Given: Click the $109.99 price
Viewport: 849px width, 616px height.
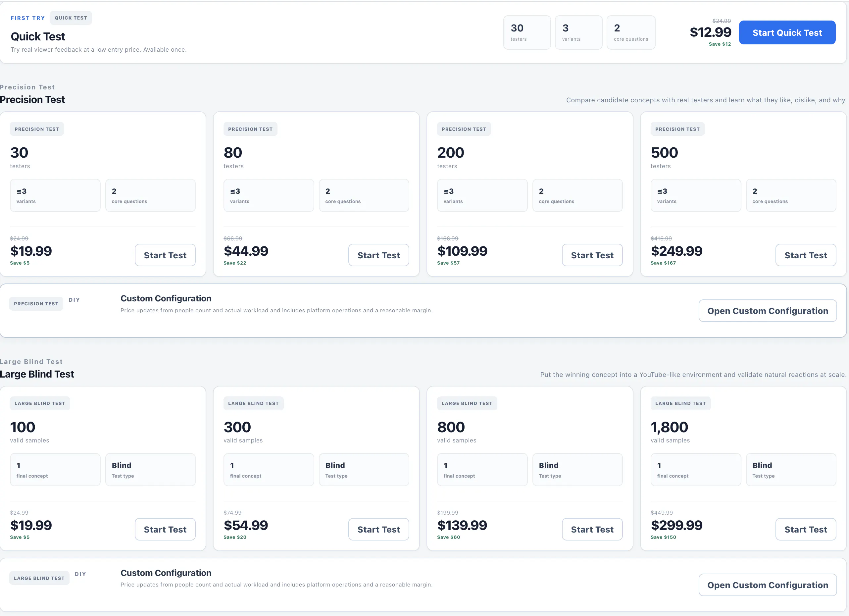Looking at the screenshot, I should click(462, 251).
